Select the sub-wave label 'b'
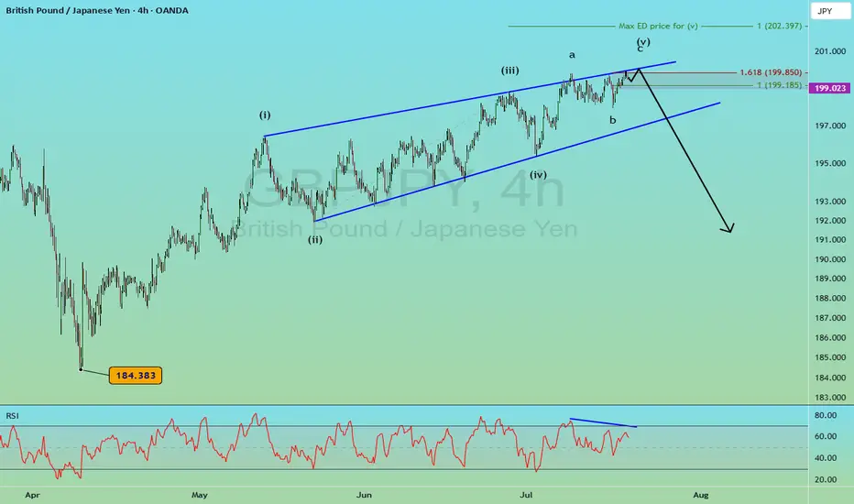The image size is (854, 504). [613, 120]
